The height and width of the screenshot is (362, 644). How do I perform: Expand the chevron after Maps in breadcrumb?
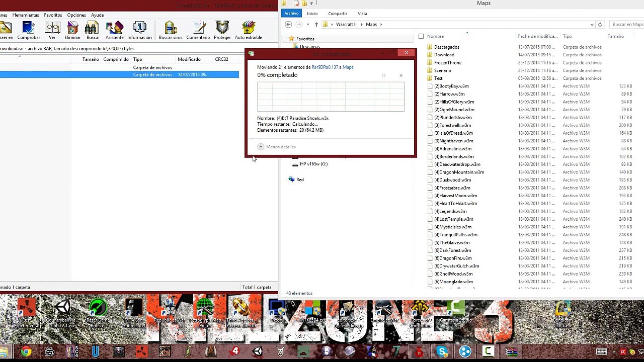(x=381, y=24)
